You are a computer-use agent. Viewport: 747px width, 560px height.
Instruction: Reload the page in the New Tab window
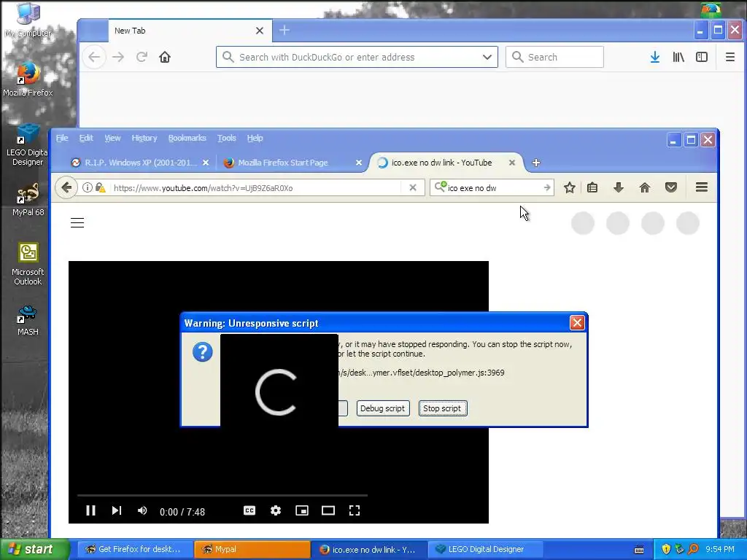(142, 57)
